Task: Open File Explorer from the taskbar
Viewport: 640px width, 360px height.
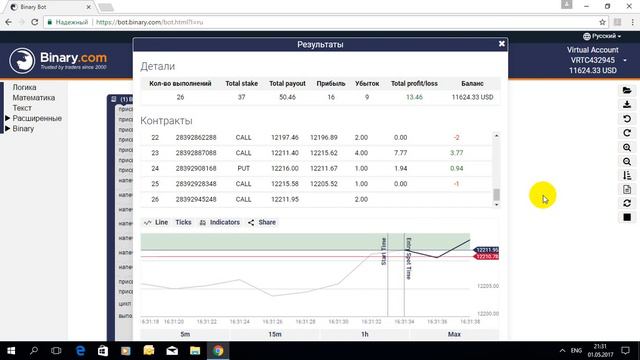Action: tap(195, 351)
